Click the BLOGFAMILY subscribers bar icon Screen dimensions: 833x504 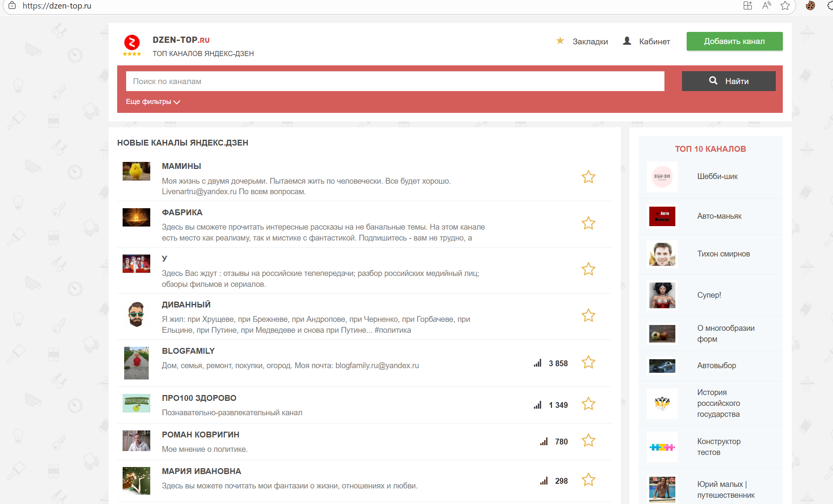pos(538,363)
